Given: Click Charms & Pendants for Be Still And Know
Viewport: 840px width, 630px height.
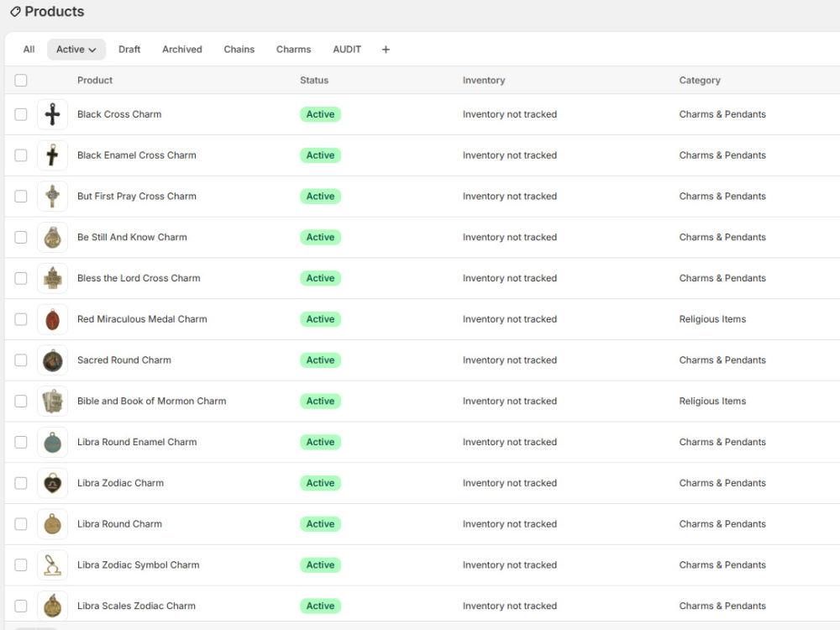Looking at the screenshot, I should (x=722, y=238).
